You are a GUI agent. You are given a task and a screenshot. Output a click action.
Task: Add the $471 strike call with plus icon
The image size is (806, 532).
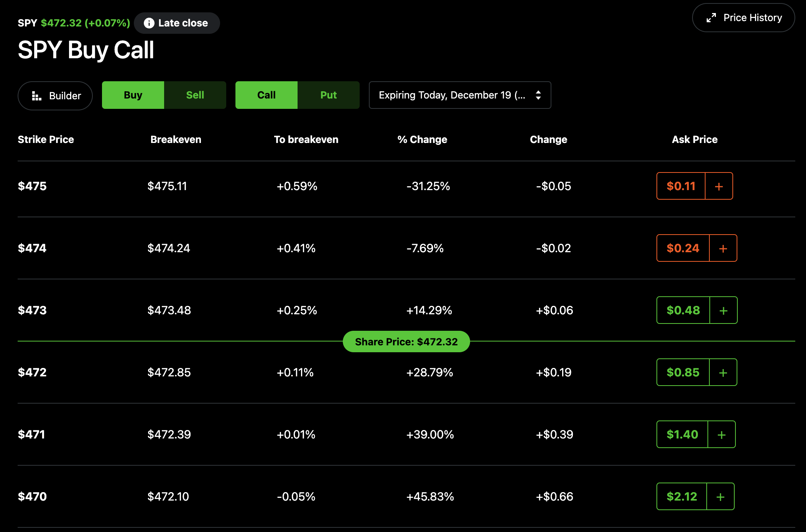coord(722,435)
